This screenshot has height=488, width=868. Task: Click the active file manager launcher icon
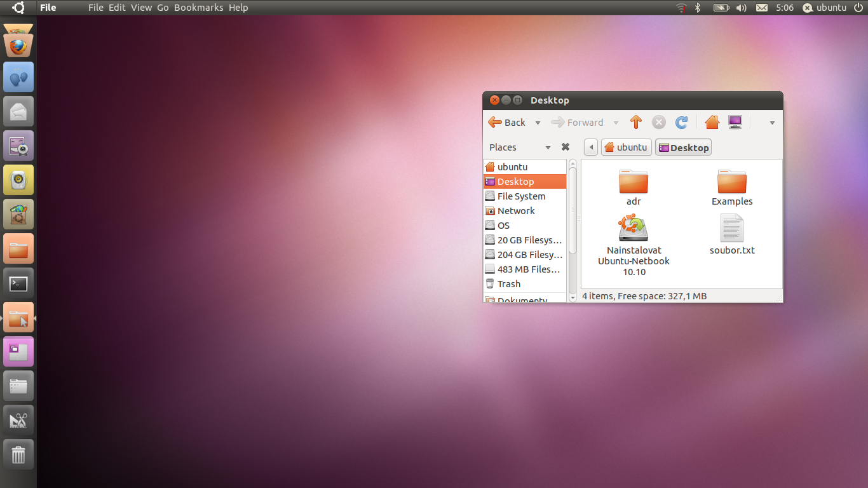18,317
